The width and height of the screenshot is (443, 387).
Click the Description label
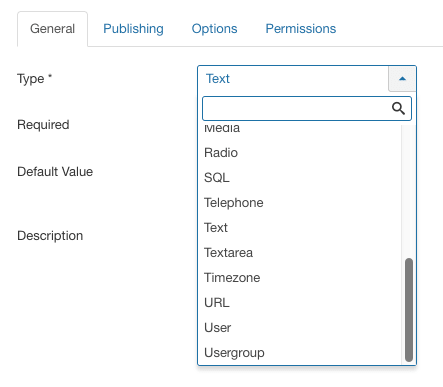tap(50, 236)
